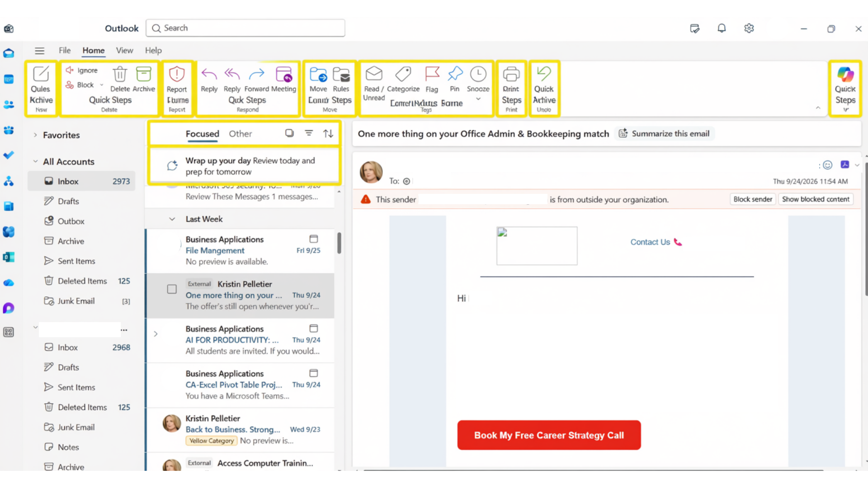868x488 pixels.
Task: Open My Day icon in title bar
Action: coord(695,28)
